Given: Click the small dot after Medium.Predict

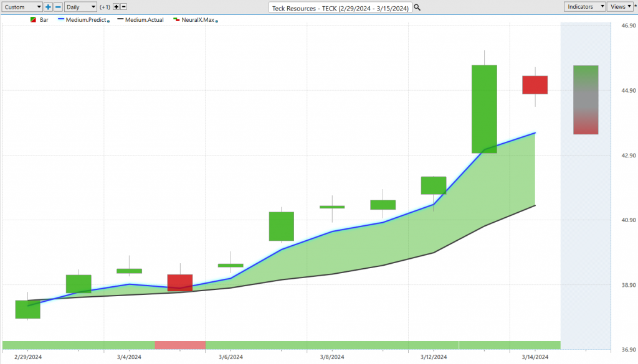Looking at the screenshot, I should click(x=108, y=21).
